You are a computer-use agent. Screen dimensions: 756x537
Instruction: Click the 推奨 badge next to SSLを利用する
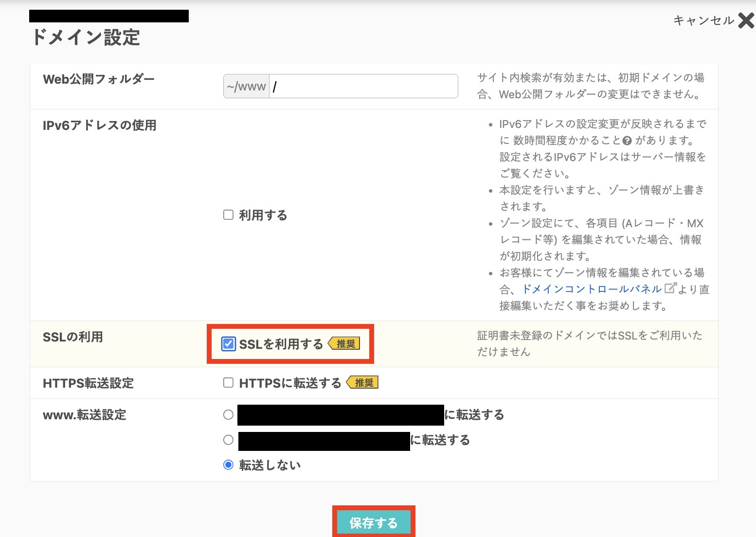coord(344,343)
